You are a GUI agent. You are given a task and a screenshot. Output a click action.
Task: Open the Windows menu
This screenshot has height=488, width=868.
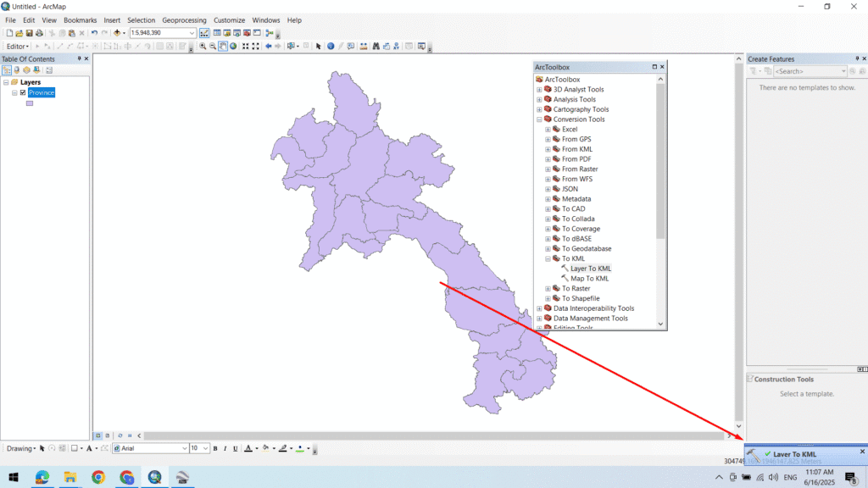[x=265, y=20]
